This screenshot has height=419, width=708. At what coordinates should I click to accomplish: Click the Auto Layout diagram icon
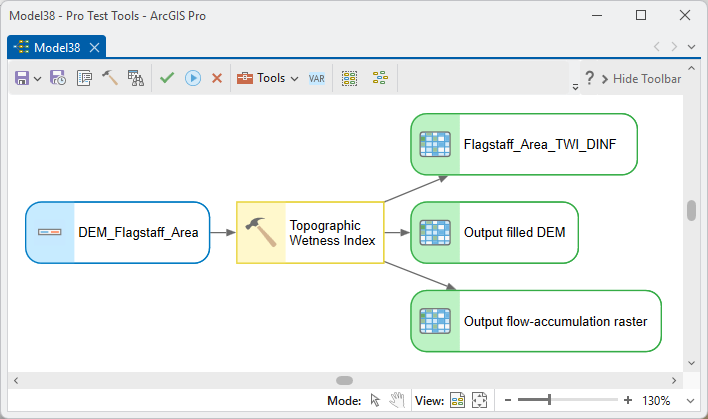(380, 78)
